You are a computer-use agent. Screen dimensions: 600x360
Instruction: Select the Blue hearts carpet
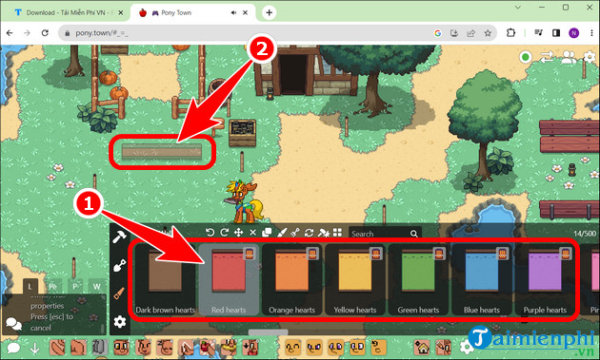click(481, 280)
